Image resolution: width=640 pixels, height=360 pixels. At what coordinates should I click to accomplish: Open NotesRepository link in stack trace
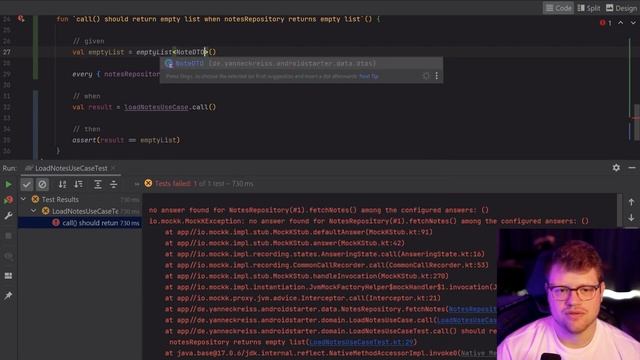coord(473,309)
